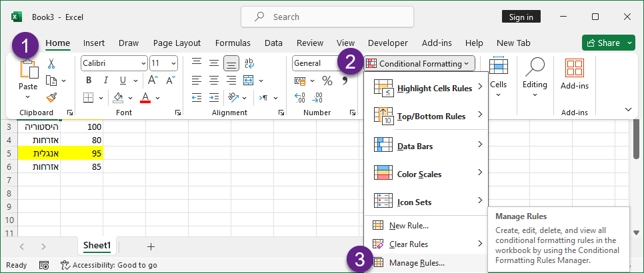Toggle Italic formatting
The height and width of the screenshot is (273, 644).
(x=103, y=81)
